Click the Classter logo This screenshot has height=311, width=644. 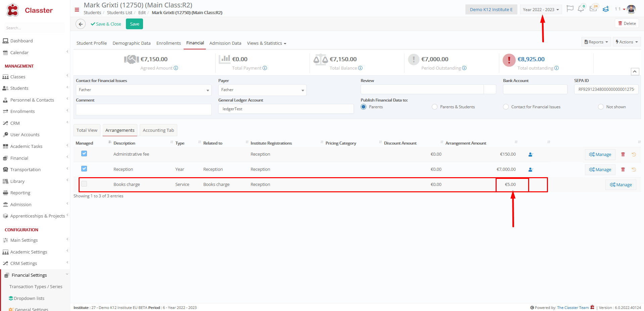(x=30, y=10)
